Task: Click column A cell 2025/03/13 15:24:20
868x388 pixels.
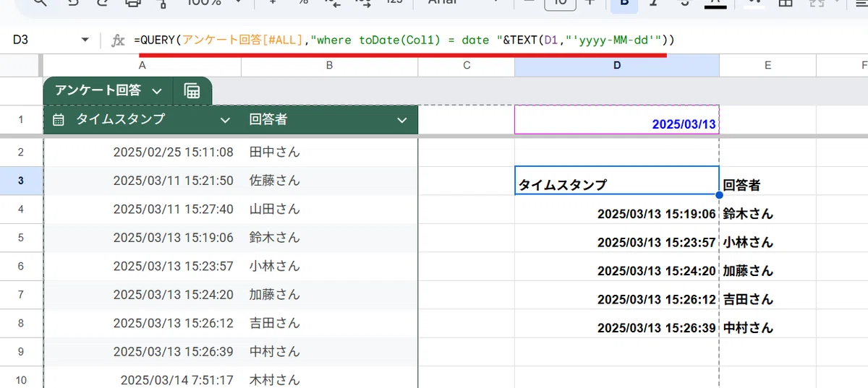Action: [142, 294]
